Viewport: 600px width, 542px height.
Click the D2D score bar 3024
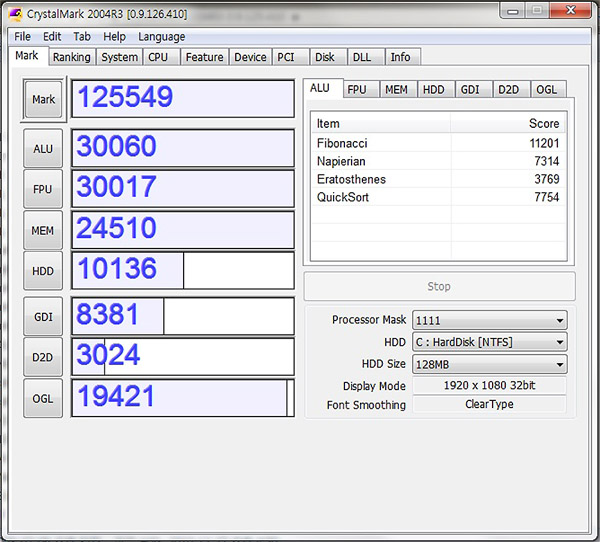183,357
